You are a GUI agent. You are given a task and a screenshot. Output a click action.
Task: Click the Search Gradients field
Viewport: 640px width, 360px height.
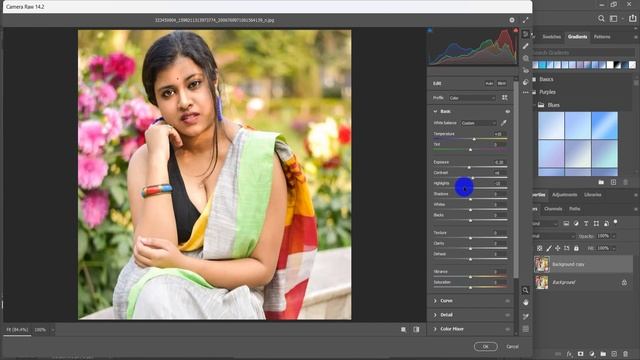(584, 53)
